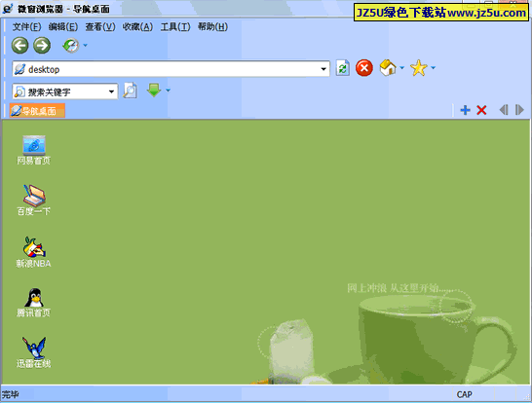Open the 编辑(E) menu
This screenshot has height=403, width=532.
coord(63,27)
